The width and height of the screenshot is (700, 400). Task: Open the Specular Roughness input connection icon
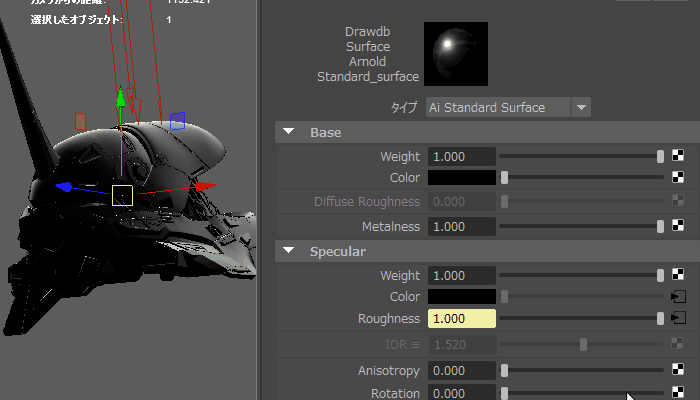click(x=678, y=318)
